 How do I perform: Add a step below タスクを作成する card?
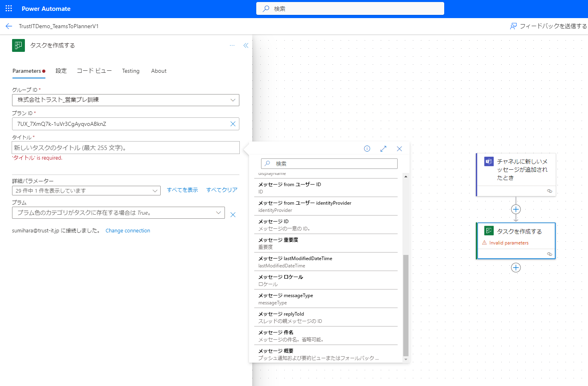[x=516, y=268]
